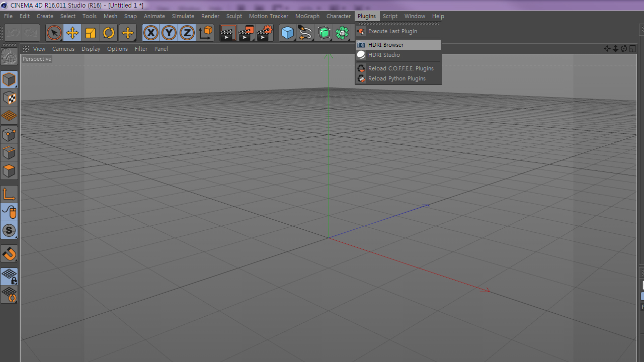This screenshot has height=362, width=644.
Task: Open the Render menu
Action: click(210, 16)
